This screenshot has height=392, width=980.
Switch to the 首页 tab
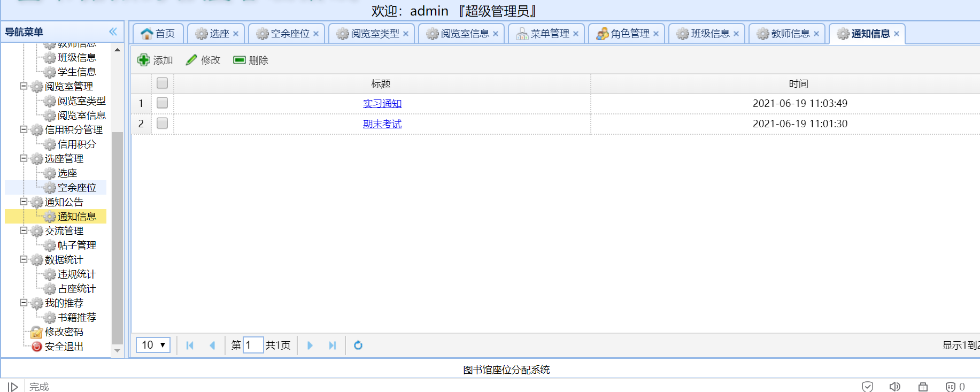[158, 34]
